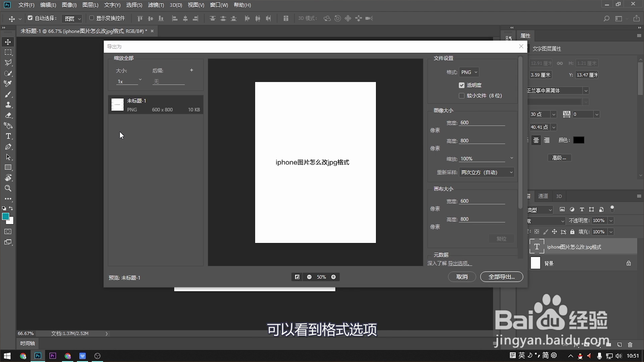Add a scale size with plus icon
Screen dimensions: 644x362
192,70
